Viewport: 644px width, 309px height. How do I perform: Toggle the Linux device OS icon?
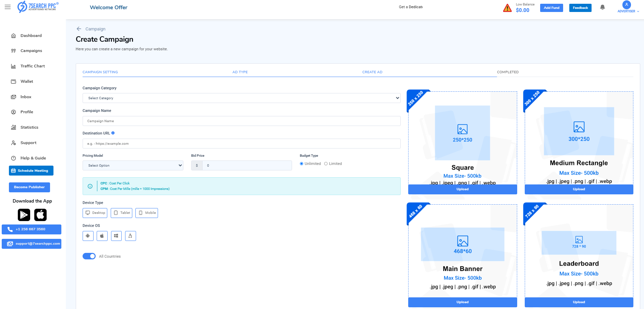pos(131,236)
